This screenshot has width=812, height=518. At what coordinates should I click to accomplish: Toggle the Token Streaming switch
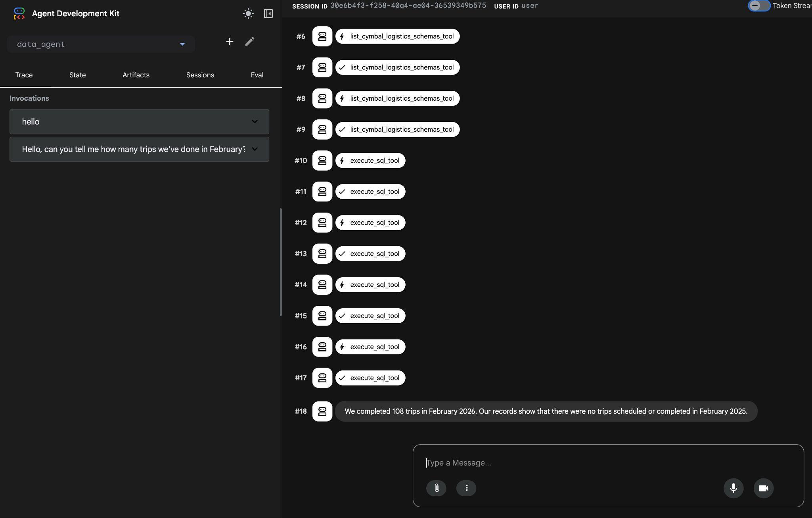click(x=758, y=6)
